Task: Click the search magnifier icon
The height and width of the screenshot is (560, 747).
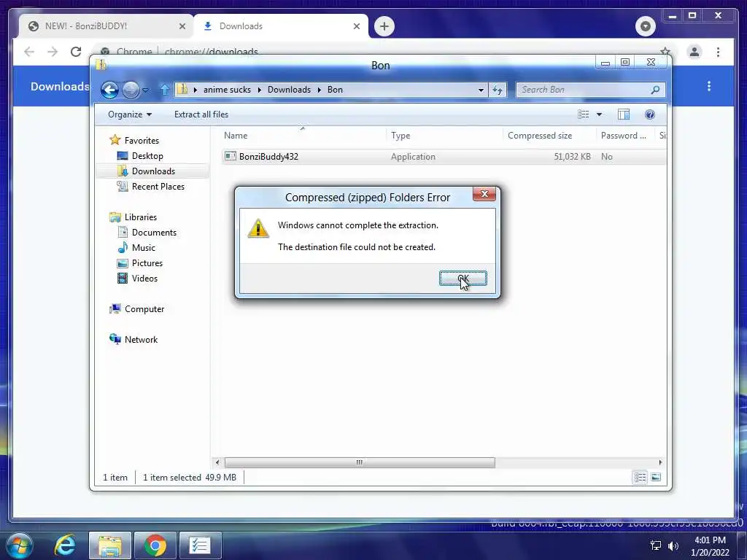Action: point(655,90)
